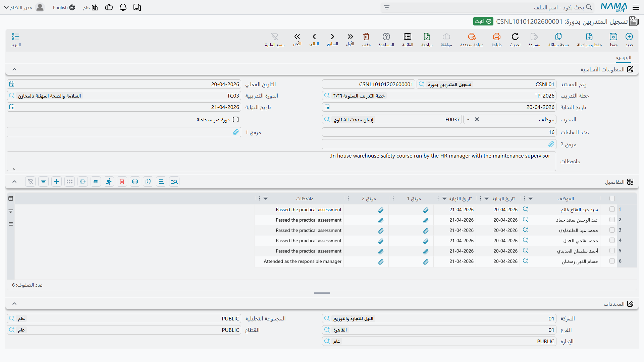Click the حذف (delete) trash icon in toolbar
This screenshot has width=644, height=362.
[x=366, y=37]
